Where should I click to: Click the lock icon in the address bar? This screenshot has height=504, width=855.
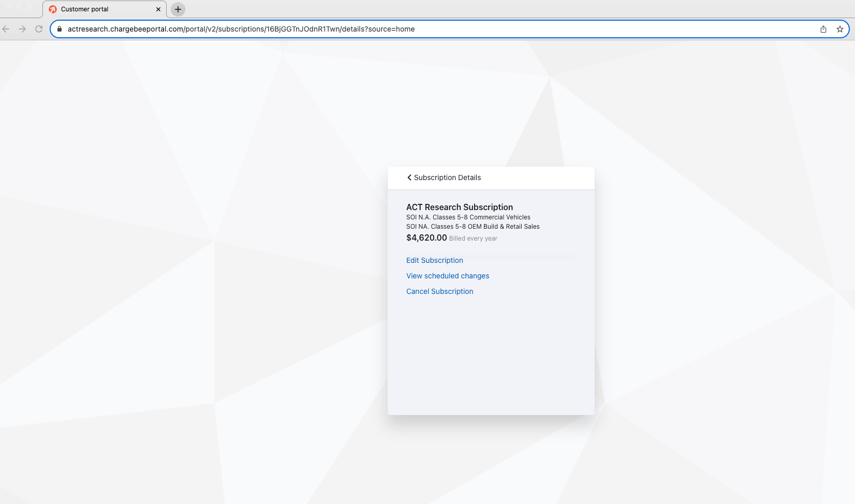pyautogui.click(x=60, y=29)
